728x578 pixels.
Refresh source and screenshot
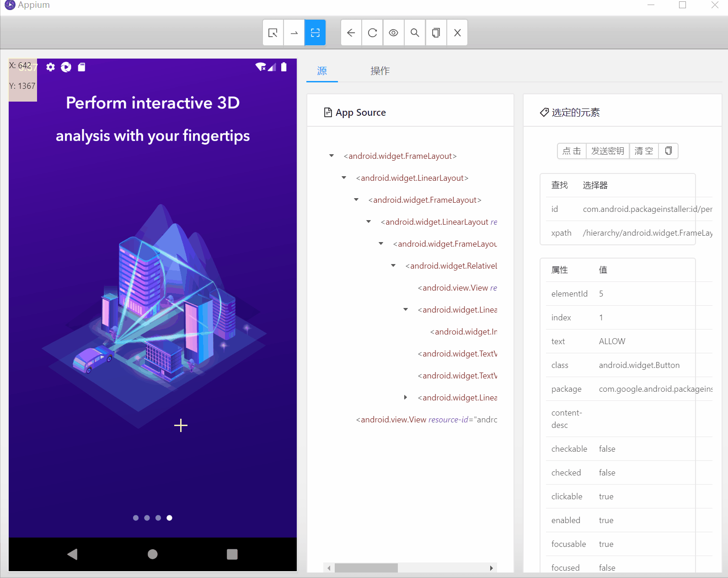point(373,32)
